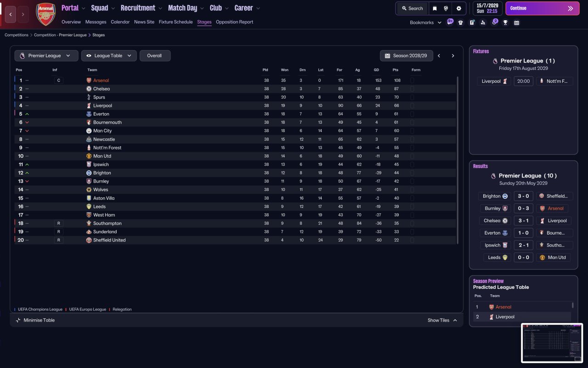Screen dimensions: 588x368
Task: Click the Chelsea badge in league table
Action: [89, 89]
